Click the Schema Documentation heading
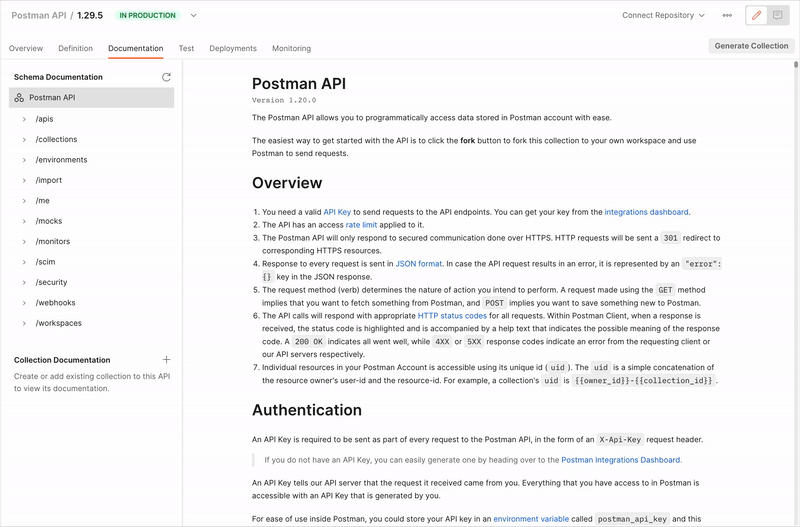 pos(58,77)
